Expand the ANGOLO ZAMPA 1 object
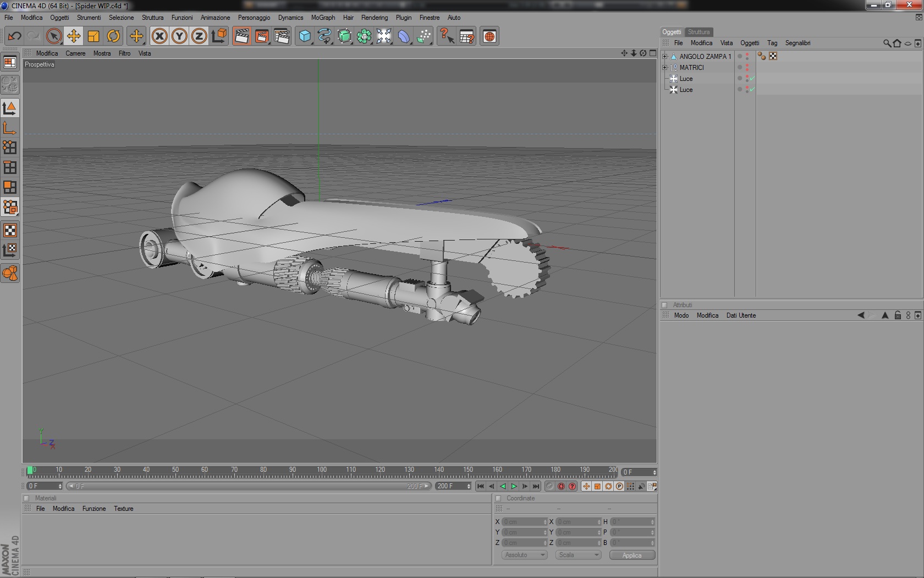 coord(665,56)
